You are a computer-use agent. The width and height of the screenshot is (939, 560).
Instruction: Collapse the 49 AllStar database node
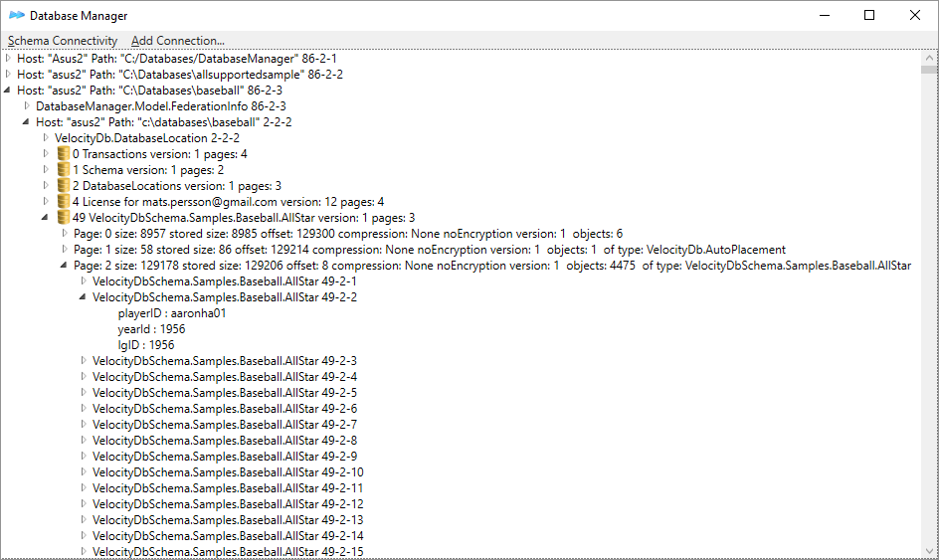point(45,218)
